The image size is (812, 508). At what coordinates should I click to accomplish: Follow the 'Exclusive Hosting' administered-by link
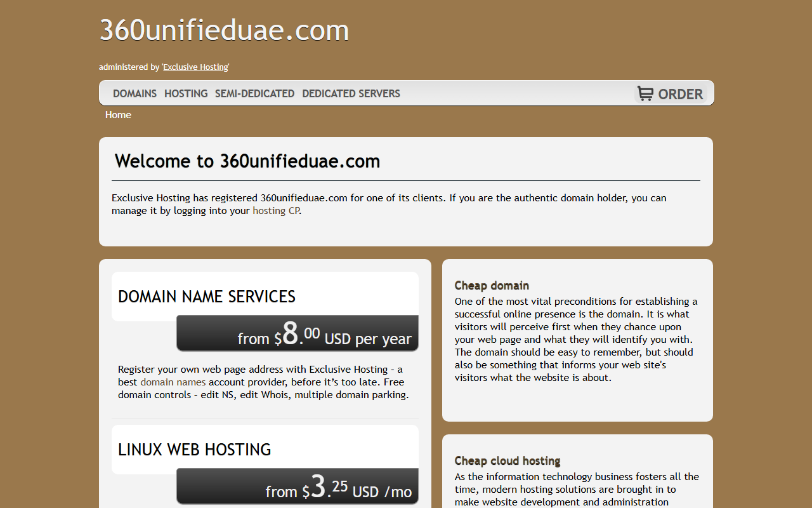point(195,67)
